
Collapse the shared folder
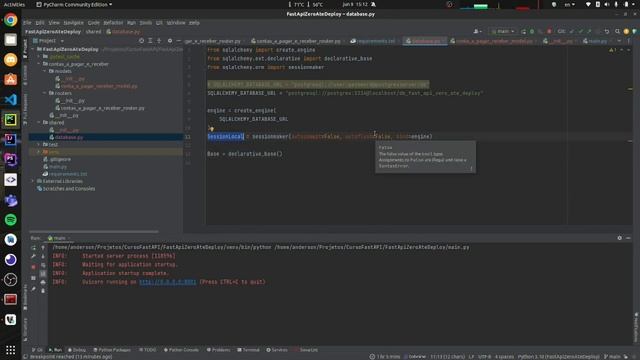click(x=39, y=122)
